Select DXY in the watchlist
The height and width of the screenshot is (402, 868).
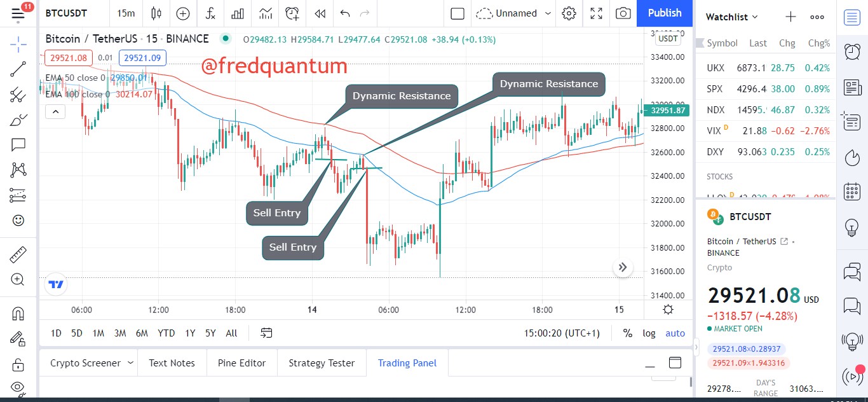[x=766, y=151]
